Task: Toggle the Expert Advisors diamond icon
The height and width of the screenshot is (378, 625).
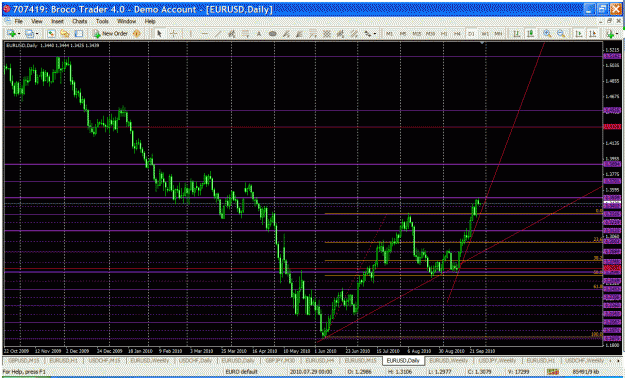Action: coord(137,34)
